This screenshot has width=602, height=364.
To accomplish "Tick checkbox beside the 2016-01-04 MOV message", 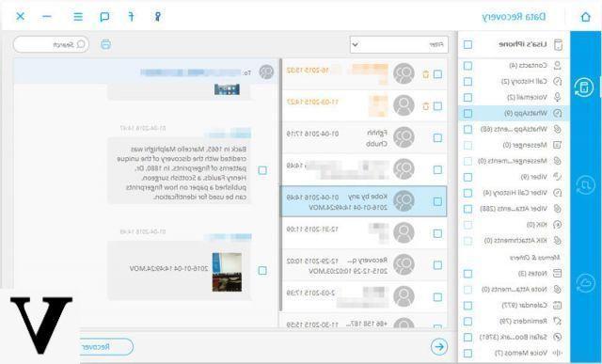I will [x=262, y=271].
